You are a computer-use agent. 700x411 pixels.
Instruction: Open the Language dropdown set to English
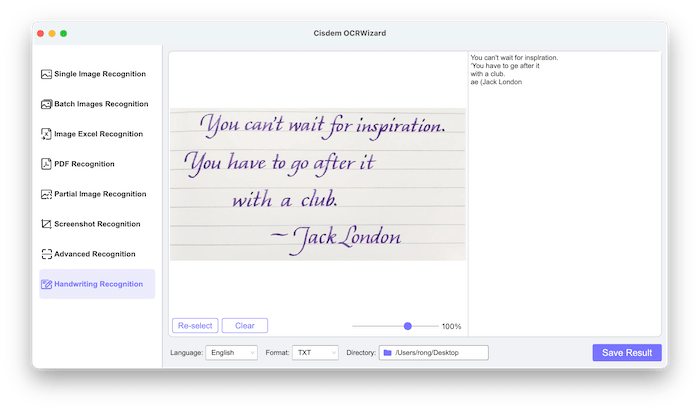(x=231, y=353)
